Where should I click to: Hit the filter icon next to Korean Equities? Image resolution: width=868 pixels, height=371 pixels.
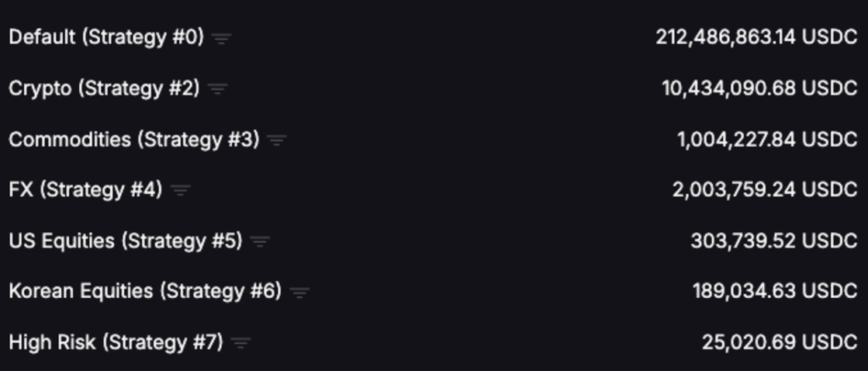pyautogui.click(x=299, y=293)
